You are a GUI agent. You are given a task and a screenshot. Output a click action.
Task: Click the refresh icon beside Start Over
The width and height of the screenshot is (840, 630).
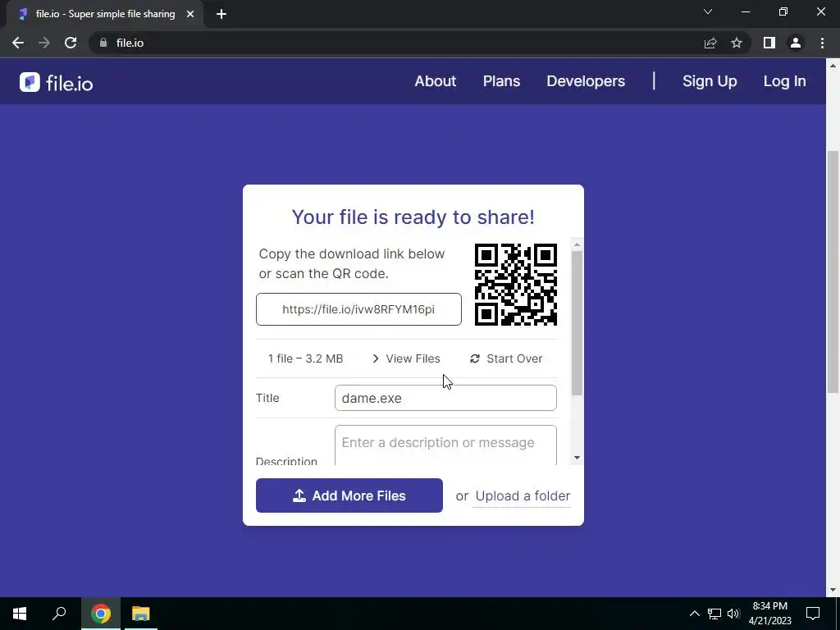[x=475, y=358]
